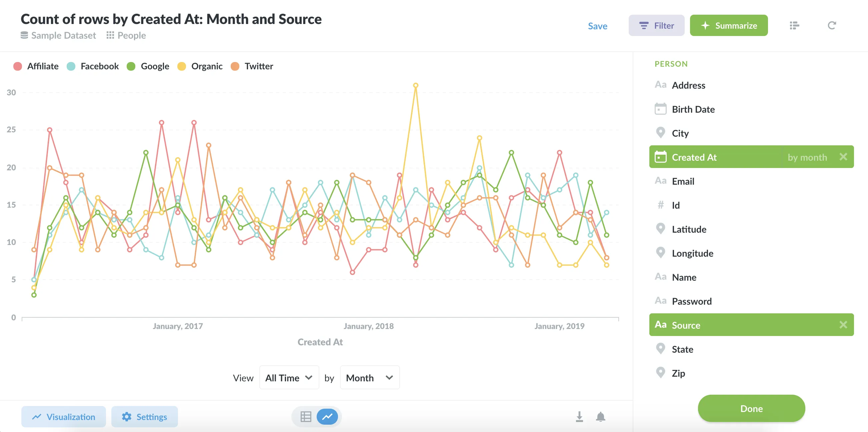Group by State field

point(751,349)
